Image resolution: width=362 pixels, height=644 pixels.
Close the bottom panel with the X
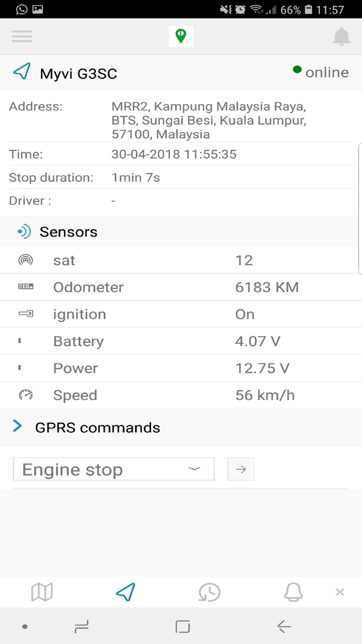coord(340,592)
